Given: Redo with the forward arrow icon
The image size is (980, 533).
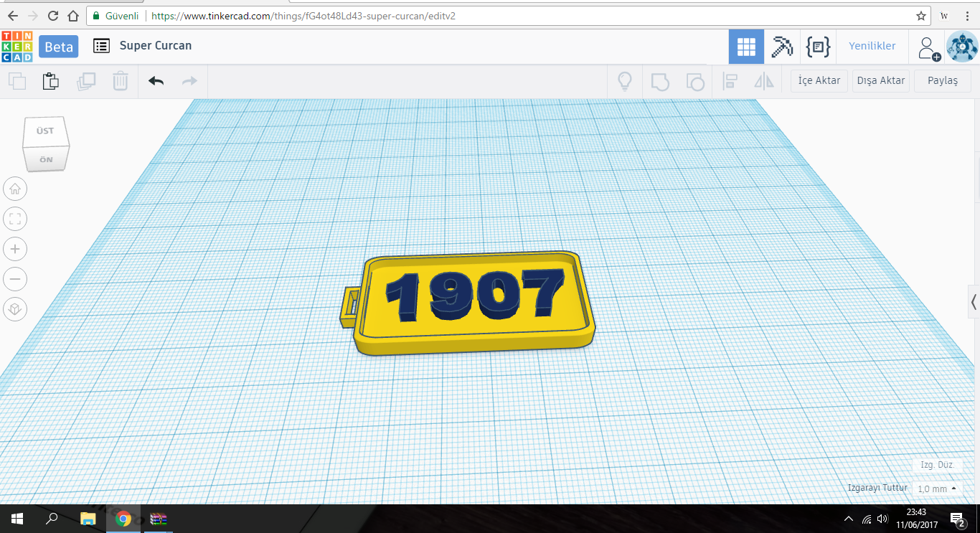Looking at the screenshot, I should click(x=189, y=81).
